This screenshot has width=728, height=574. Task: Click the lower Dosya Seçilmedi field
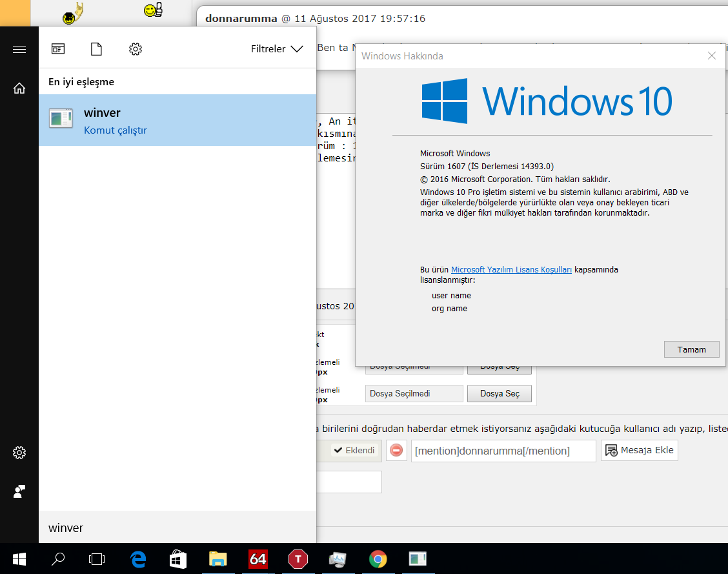pos(414,393)
